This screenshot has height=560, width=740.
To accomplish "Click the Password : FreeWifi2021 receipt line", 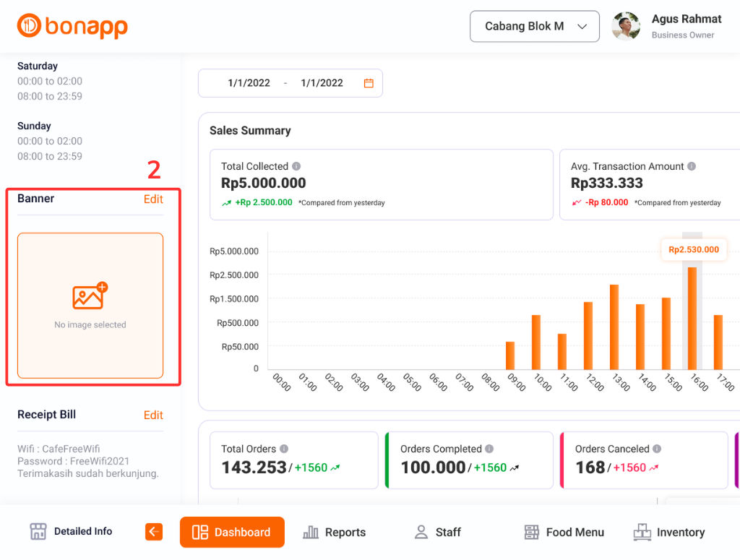I will tap(73, 461).
